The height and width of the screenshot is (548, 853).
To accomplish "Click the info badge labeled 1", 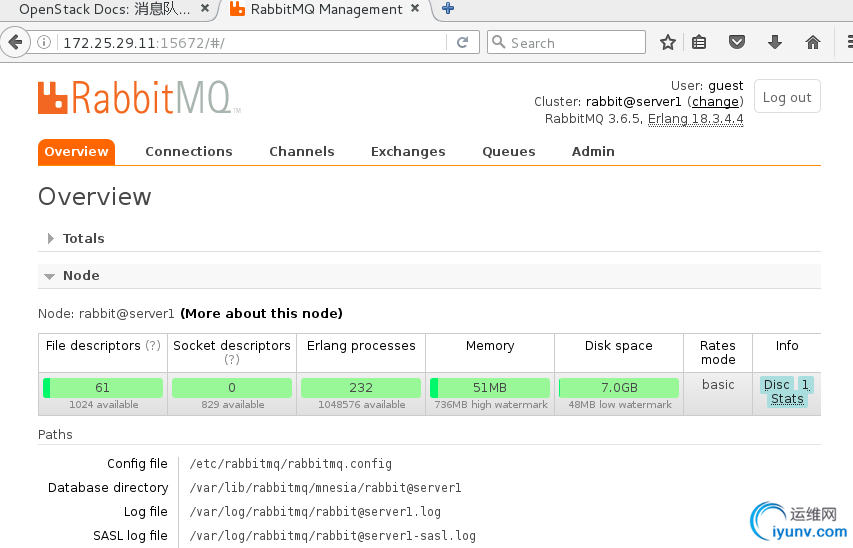I will click(805, 385).
